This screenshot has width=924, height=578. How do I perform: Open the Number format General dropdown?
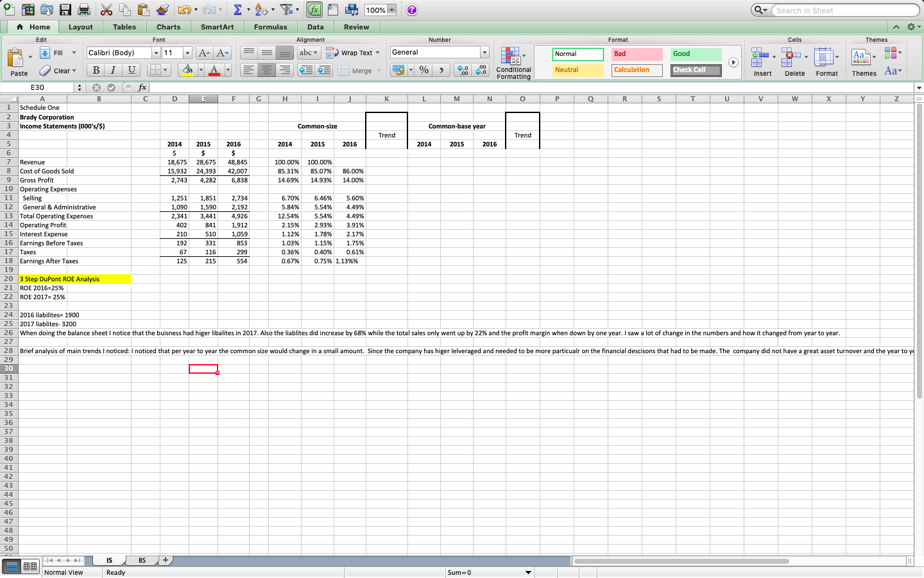coord(484,52)
